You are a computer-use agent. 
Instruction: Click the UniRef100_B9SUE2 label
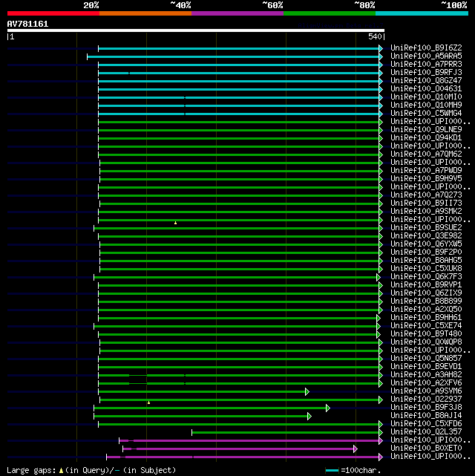coord(426,228)
